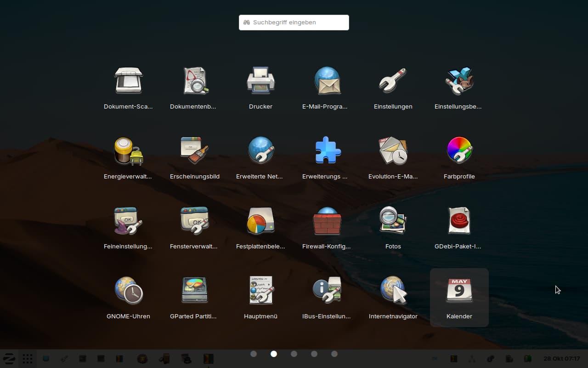
Task: Jump to the last app page dot
Action: point(334,354)
